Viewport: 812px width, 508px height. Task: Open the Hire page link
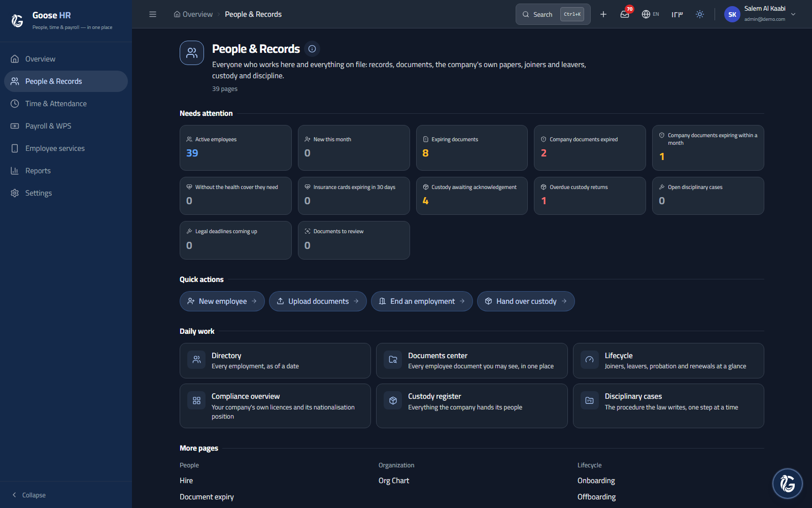tap(186, 481)
